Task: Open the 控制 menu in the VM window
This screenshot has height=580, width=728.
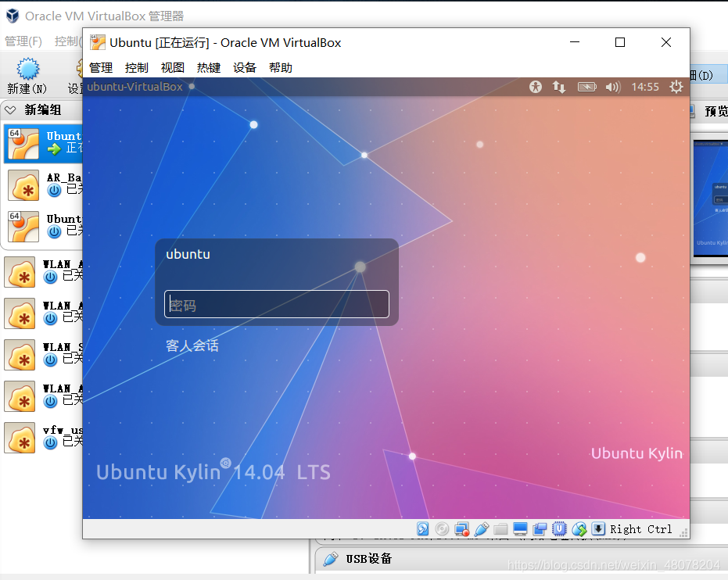Action: click(136, 67)
